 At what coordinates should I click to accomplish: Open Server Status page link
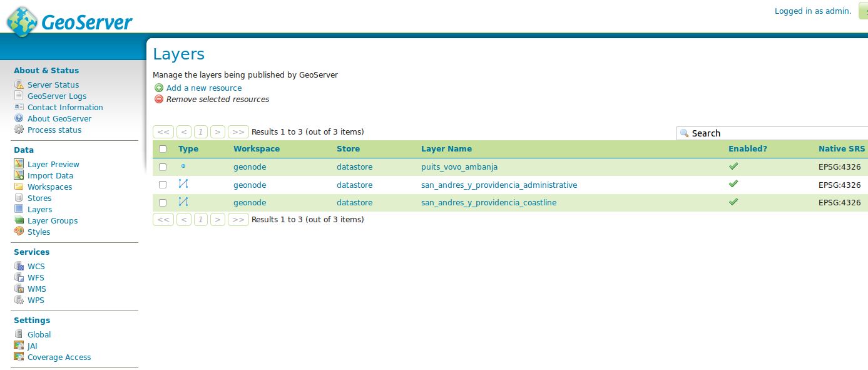coord(53,85)
